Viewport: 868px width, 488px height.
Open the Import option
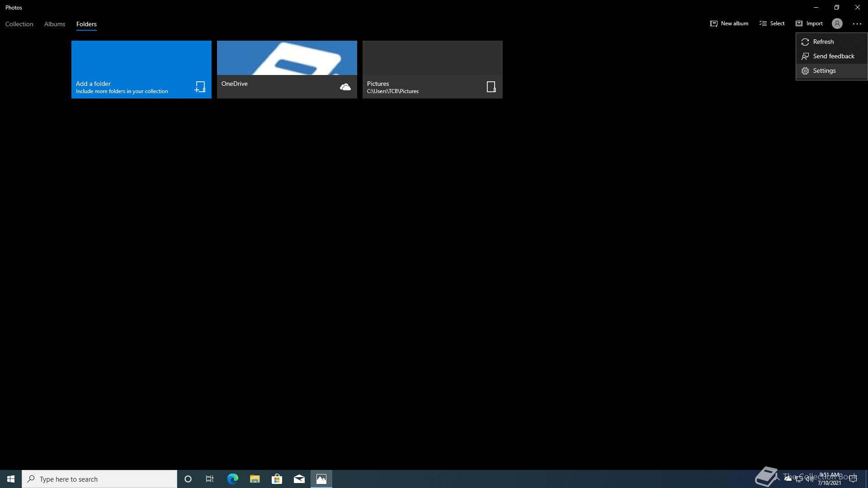pyautogui.click(x=809, y=23)
